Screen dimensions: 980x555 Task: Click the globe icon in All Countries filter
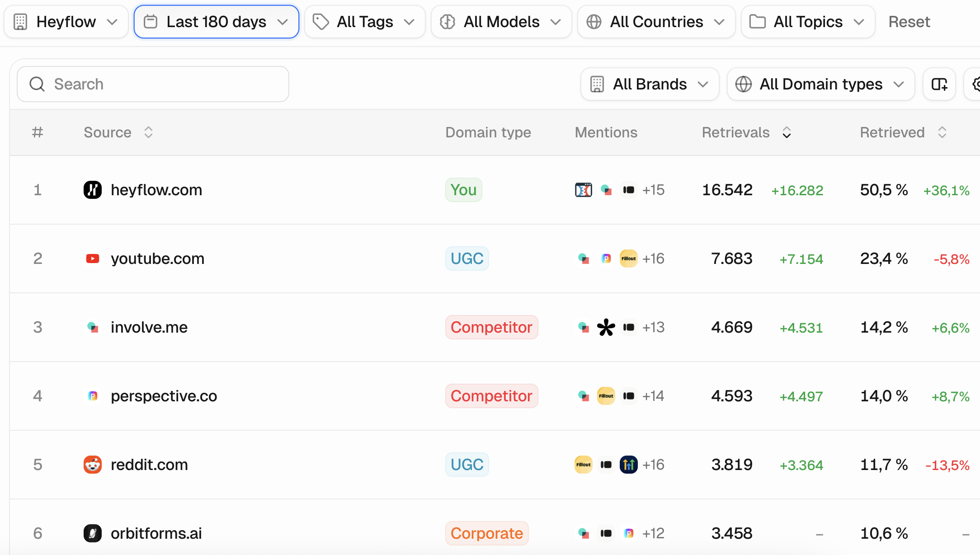[594, 22]
